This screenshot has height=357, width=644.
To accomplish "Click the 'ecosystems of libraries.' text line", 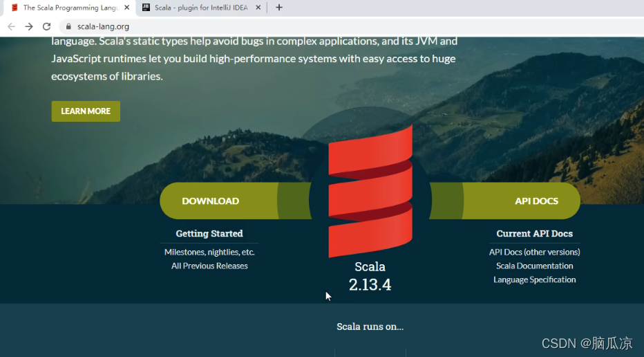I will (107, 76).
